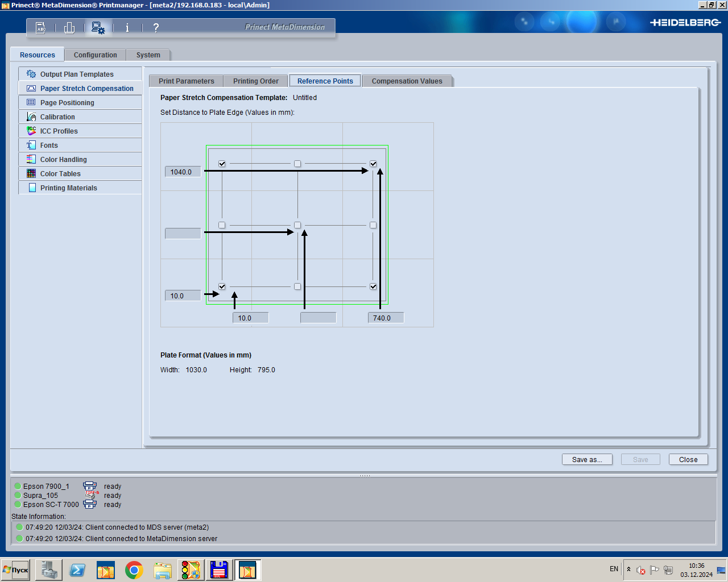Show hidden tray icons chevron
This screenshot has width=728, height=582.
click(628, 569)
